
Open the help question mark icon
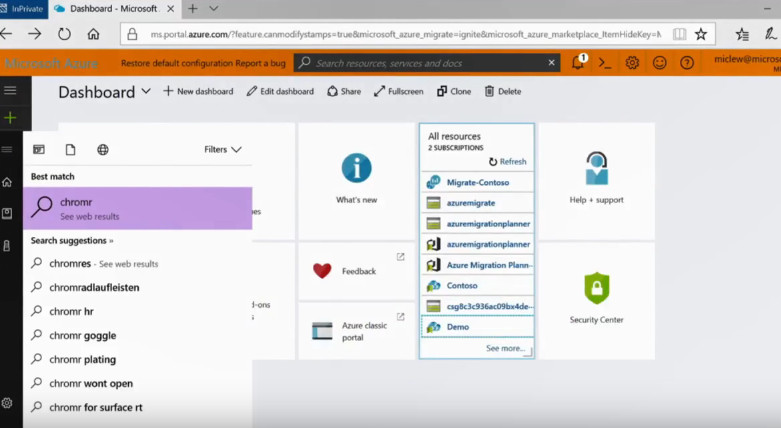[x=687, y=63]
